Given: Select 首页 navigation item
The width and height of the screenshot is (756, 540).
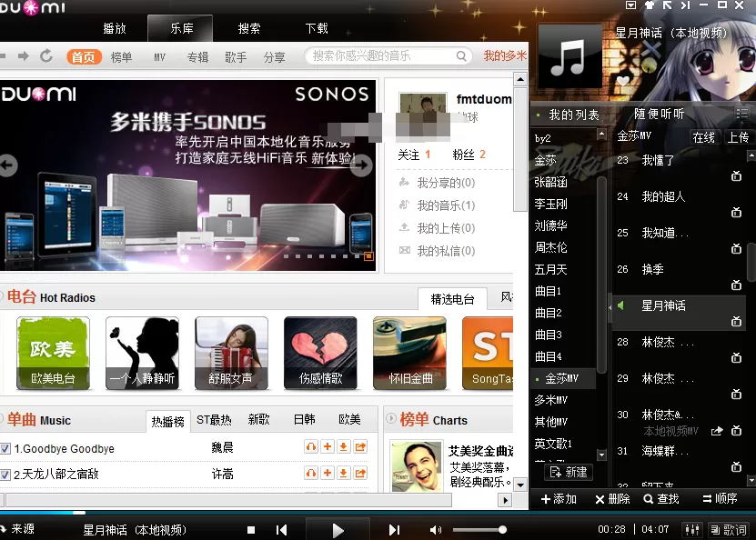Looking at the screenshot, I should [x=84, y=57].
